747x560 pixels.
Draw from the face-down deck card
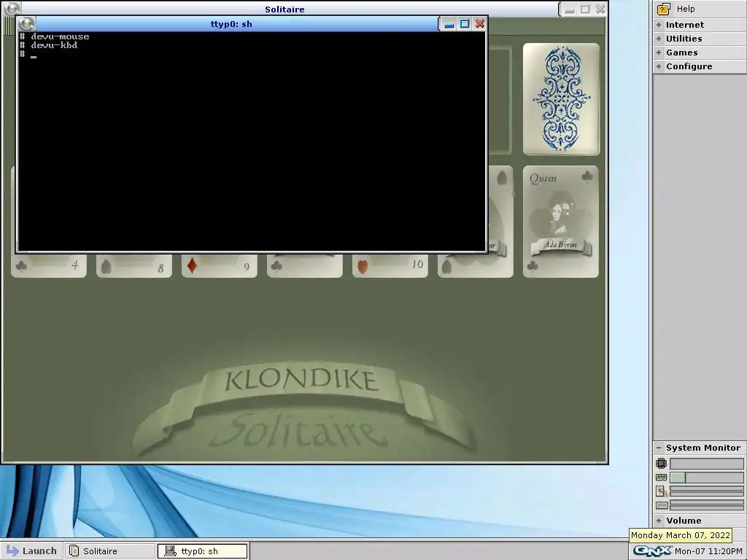click(x=561, y=99)
